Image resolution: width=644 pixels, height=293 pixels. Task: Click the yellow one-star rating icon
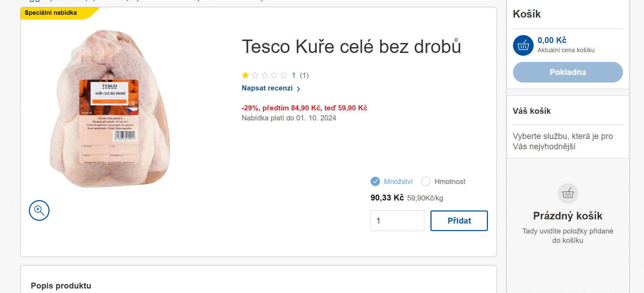click(x=245, y=75)
